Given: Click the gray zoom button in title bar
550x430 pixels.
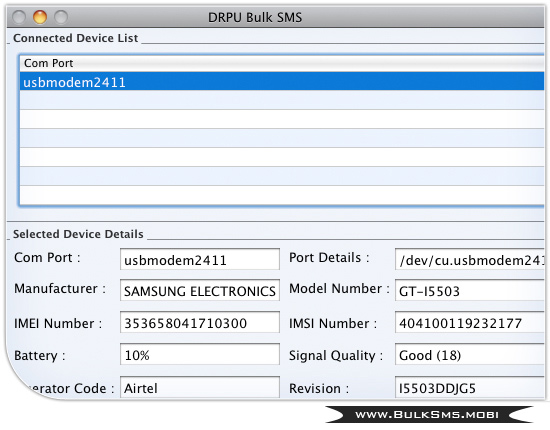Looking at the screenshot, I should [x=61, y=17].
